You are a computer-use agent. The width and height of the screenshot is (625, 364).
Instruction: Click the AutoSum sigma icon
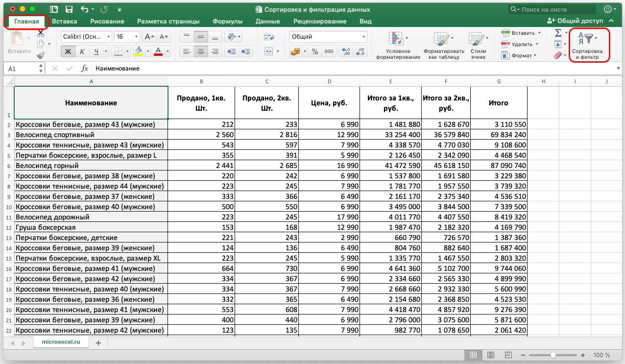(558, 33)
